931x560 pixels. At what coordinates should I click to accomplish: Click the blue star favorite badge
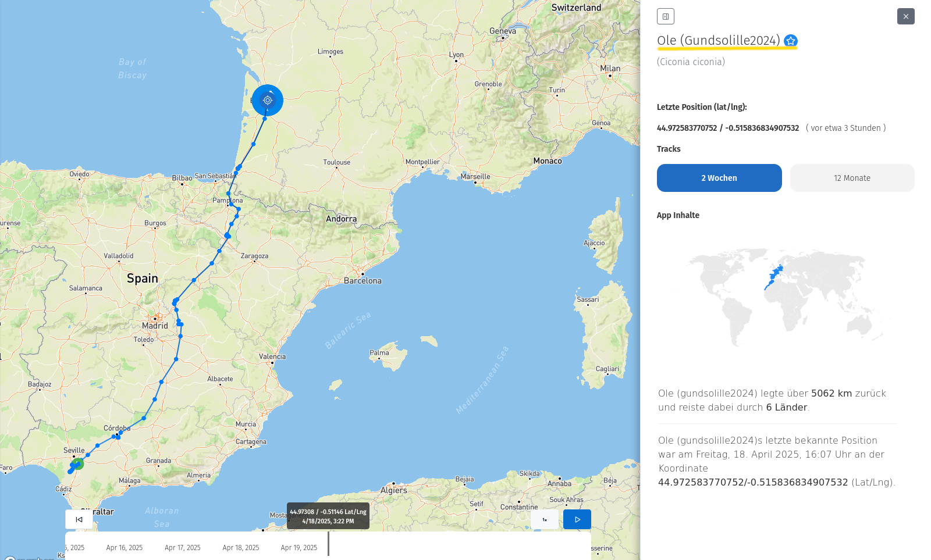click(x=790, y=41)
